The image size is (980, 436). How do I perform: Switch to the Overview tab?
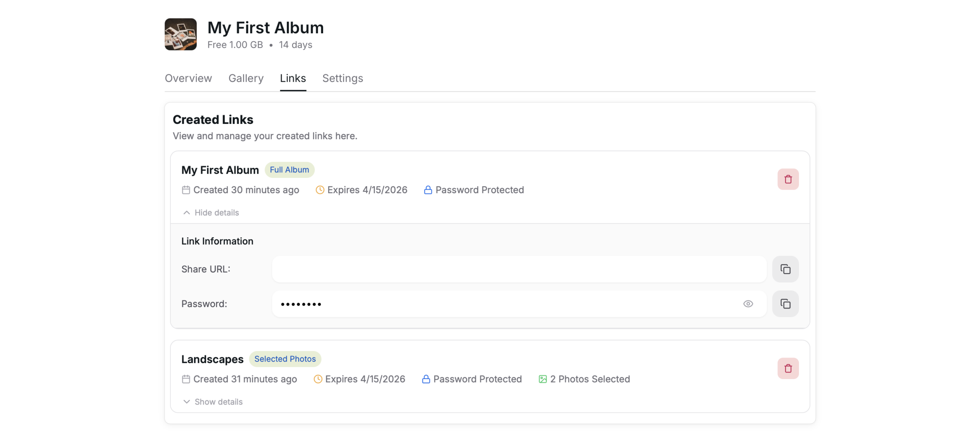[188, 78]
